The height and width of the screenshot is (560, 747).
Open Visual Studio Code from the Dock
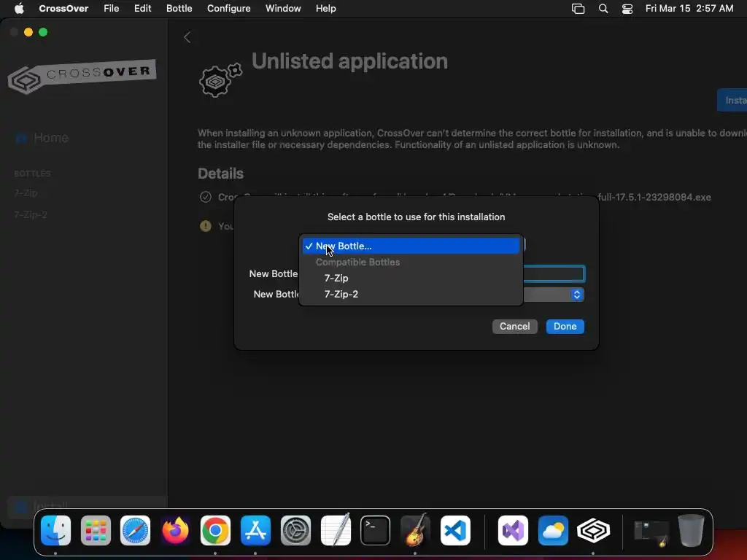click(x=455, y=531)
